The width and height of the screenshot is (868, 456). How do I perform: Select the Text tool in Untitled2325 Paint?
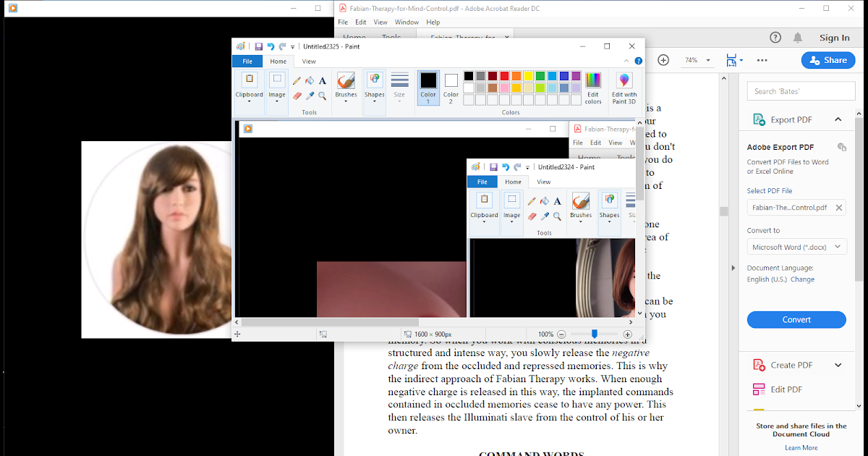(x=322, y=81)
